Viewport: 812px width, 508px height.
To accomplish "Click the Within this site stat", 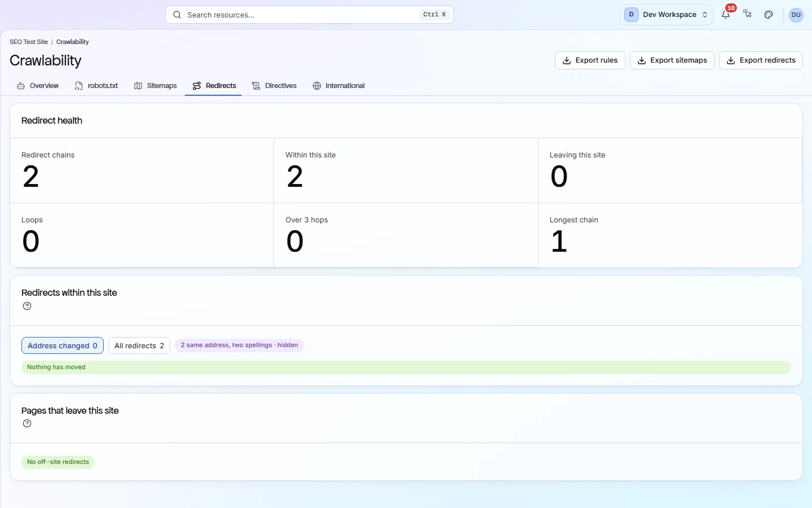I will pyautogui.click(x=406, y=170).
